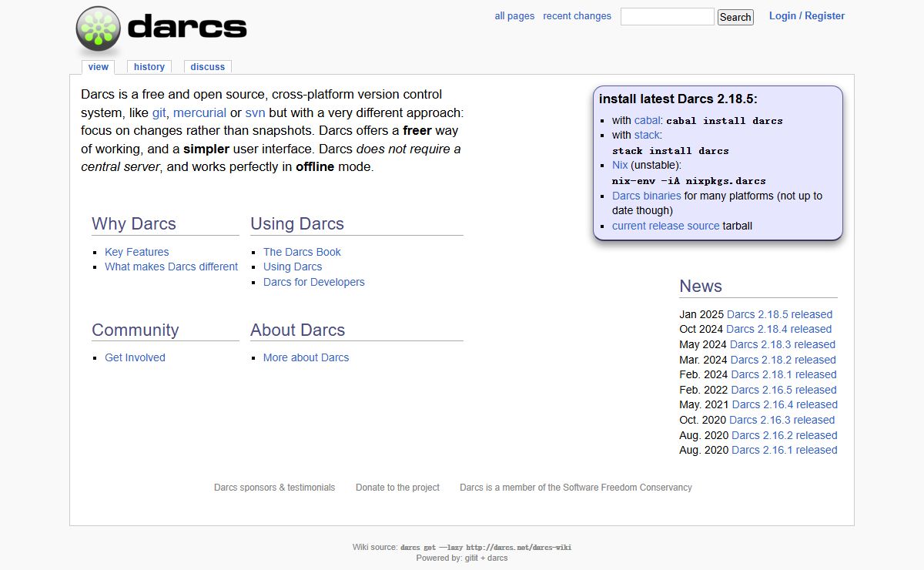The height and width of the screenshot is (570, 924).
Task: Click the Search button
Action: point(735,17)
